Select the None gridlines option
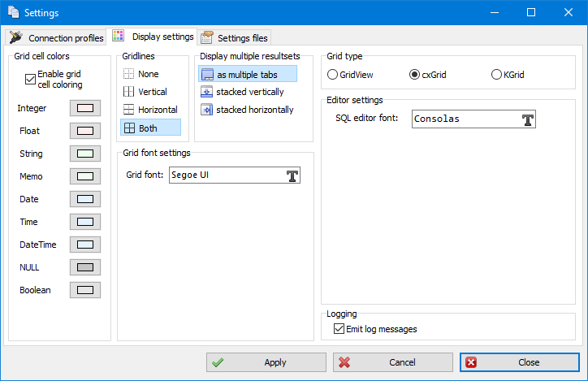 tap(149, 74)
